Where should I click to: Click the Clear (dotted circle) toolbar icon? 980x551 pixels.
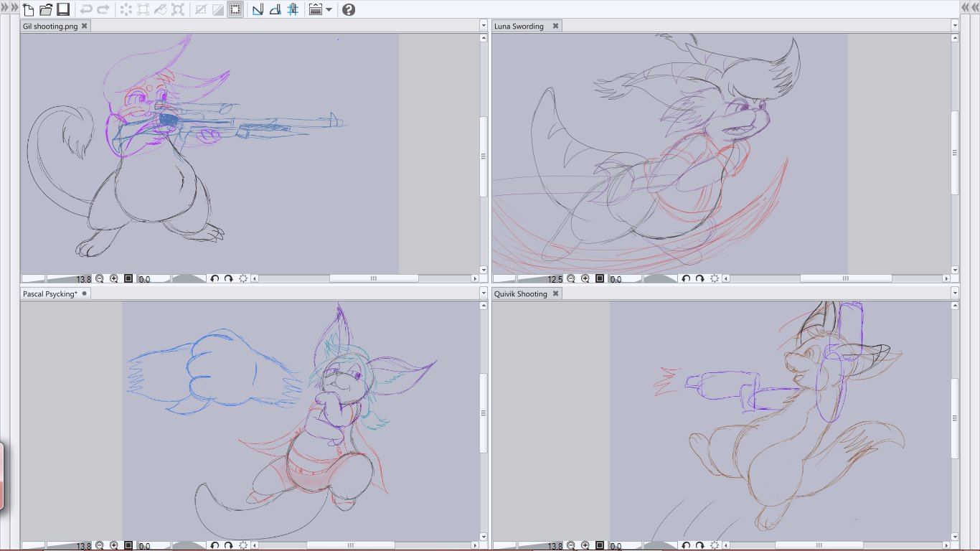click(126, 9)
